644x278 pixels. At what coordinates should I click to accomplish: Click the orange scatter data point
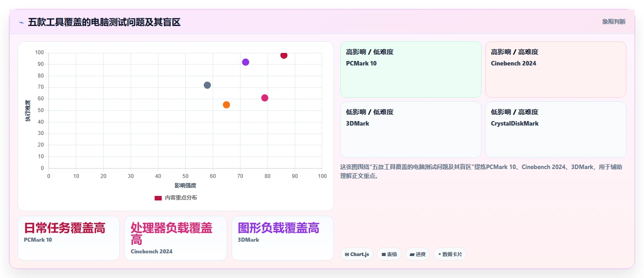coord(226,105)
